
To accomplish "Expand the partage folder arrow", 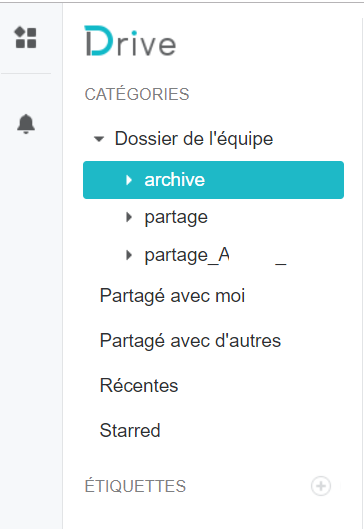I will pyautogui.click(x=129, y=217).
